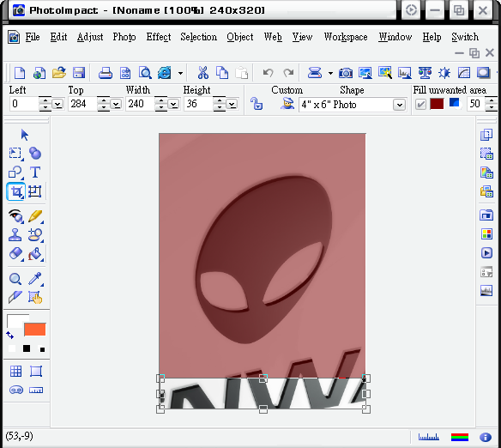Viewport: 501px width, 448px height.
Task: Select the Crop tool in the toolbox
Action: 15,191
